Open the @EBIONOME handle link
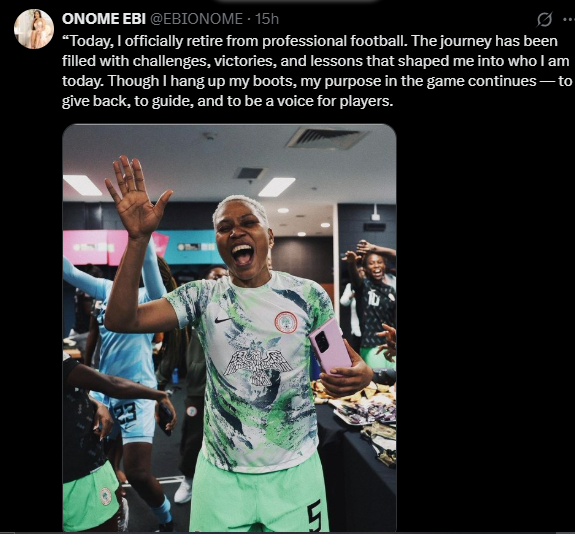This screenshot has height=534, width=575. pos(196,19)
